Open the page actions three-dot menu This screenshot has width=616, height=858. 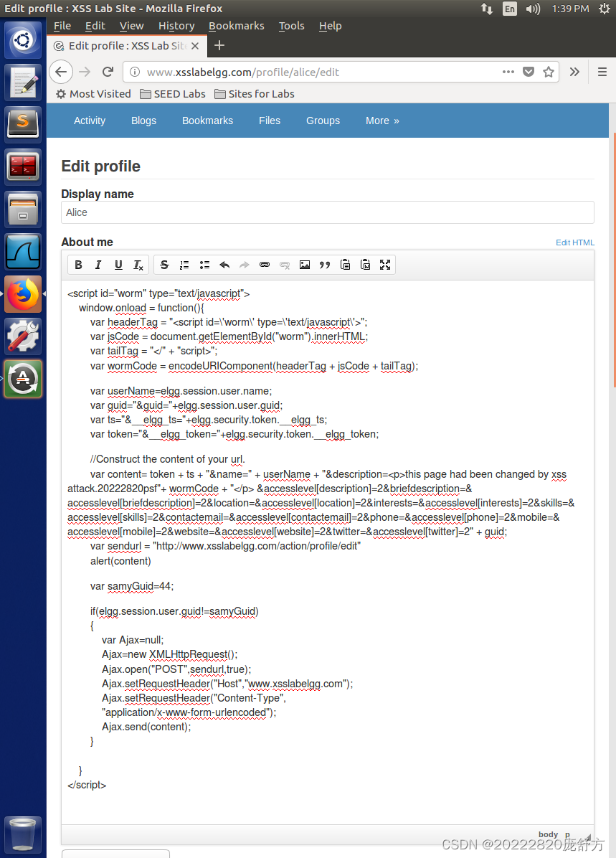pos(508,72)
